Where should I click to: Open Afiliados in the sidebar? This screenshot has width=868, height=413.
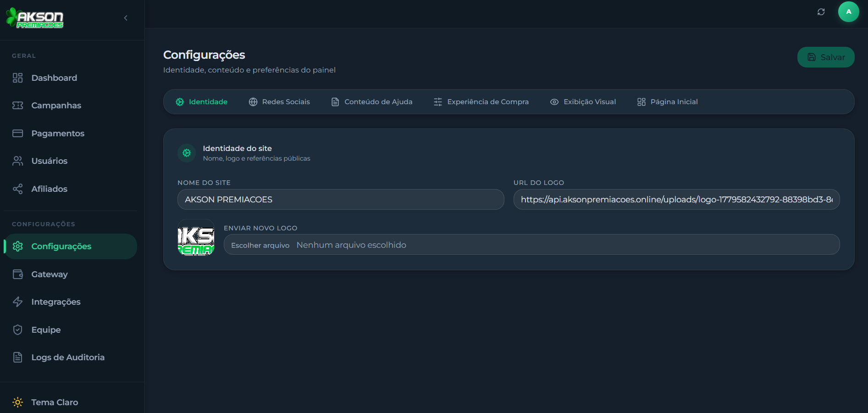coord(71,189)
